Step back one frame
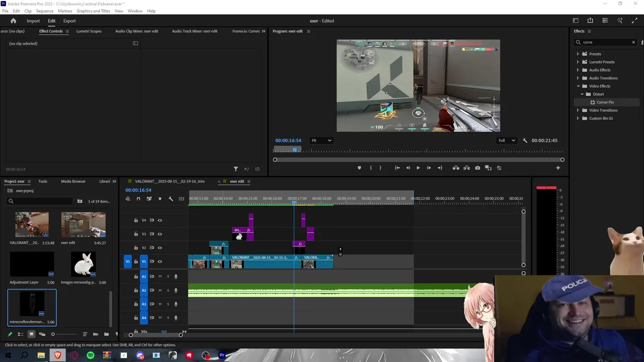Image resolution: width=644 pixels, height=362 pixels. click(408, 168)
